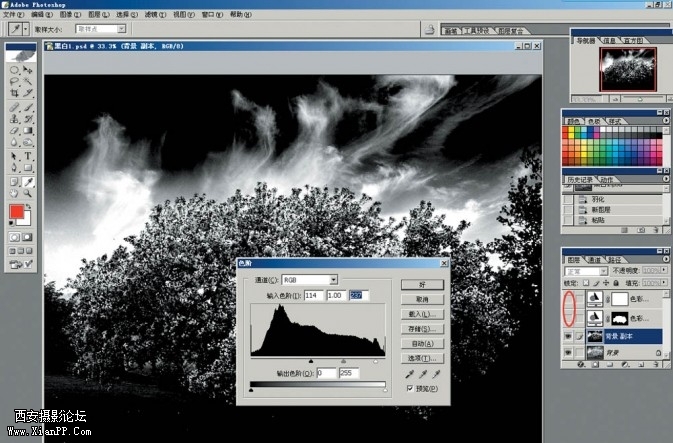Select the Move tool
This screenshot has width=673, height=443.
coord(28,67)
